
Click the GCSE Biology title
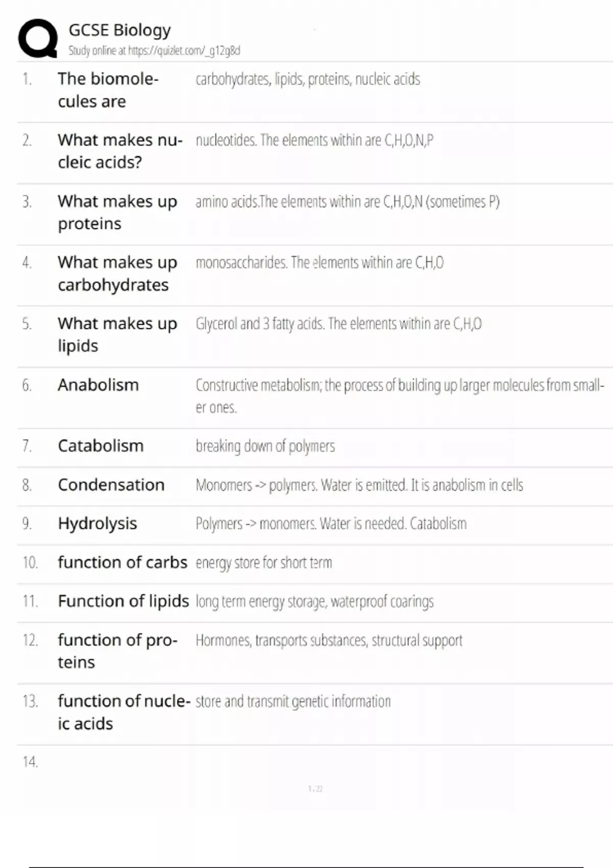click(x=120, y=30)
